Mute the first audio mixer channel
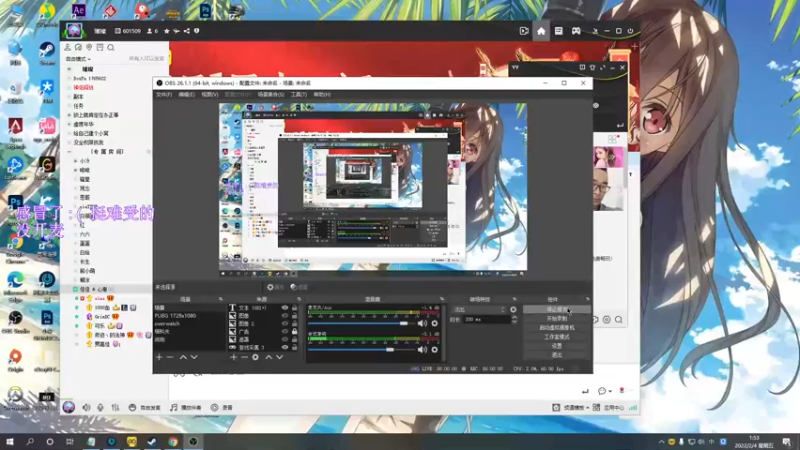The image size is (800, 450). (422, 323)
